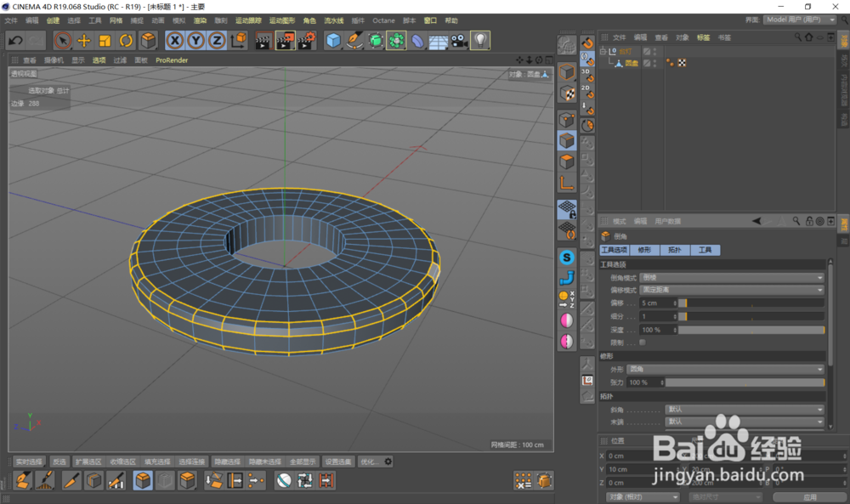Adjust the 张力 slider
Screen dimensions: 850x504
pyautogui.click(x=745, y=382)
